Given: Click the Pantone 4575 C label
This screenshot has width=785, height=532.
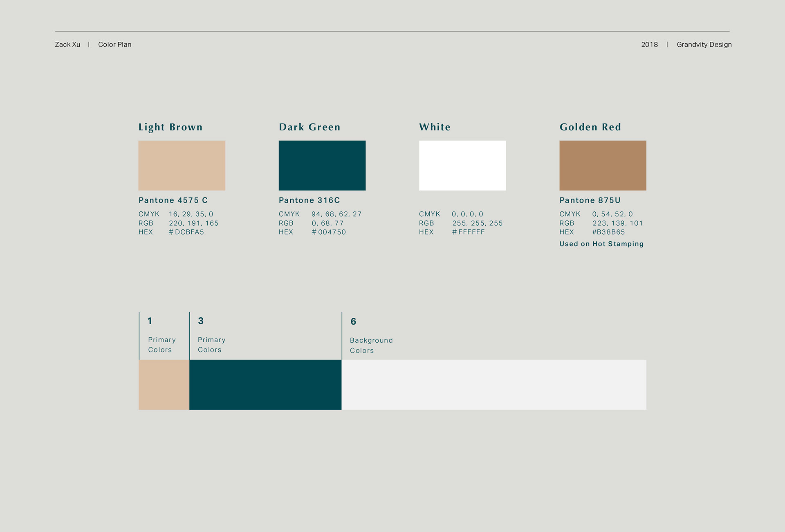Looking at the screenshot, I should pos(173,200).
